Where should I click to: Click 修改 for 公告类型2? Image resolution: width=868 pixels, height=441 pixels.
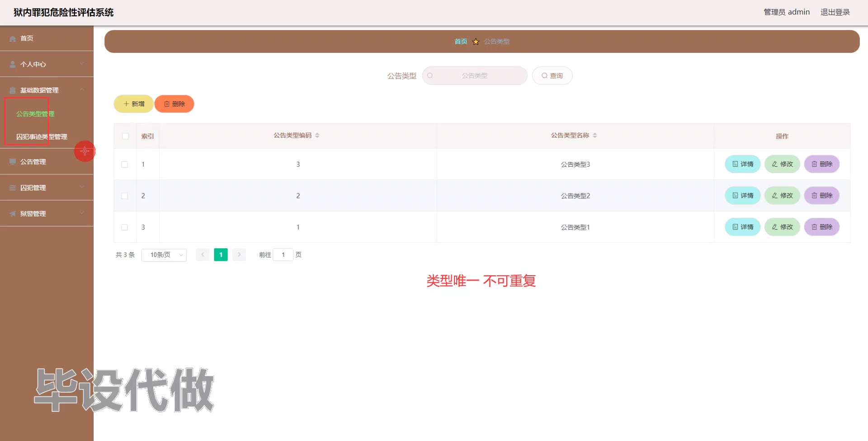pos(783,196)
